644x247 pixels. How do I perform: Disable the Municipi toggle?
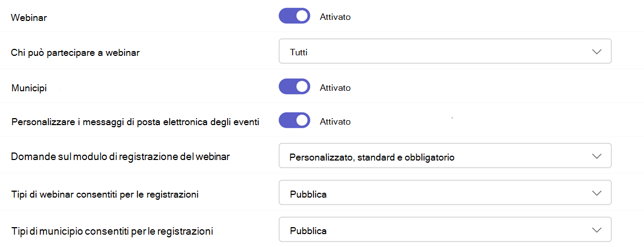(294, 87)
